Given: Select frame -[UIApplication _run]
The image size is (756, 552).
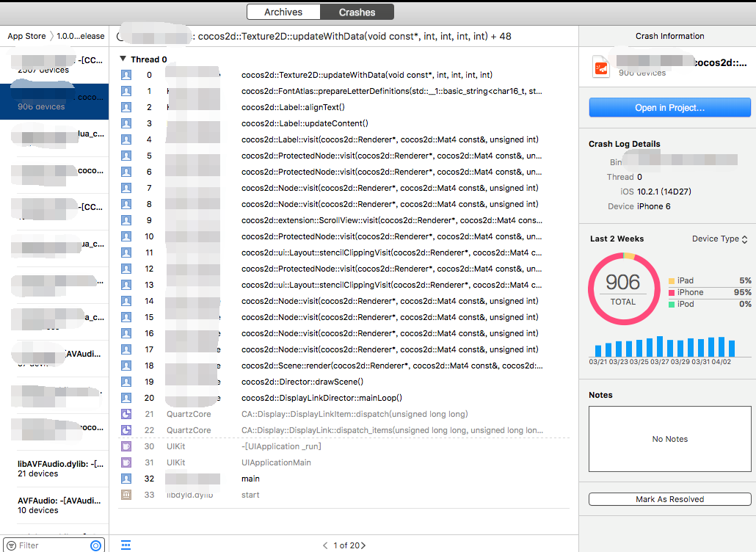Looking at the screenshot, I should (281, 446).
